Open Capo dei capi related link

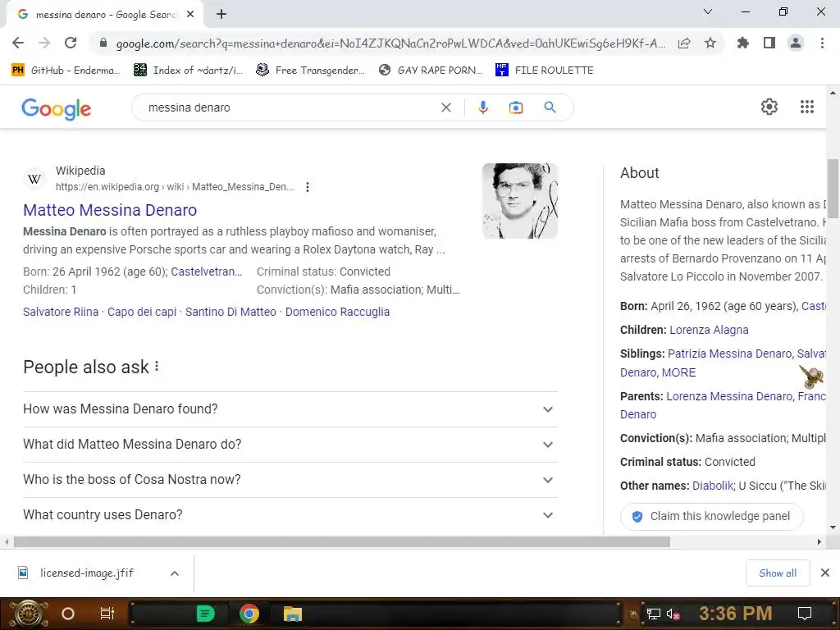[142, 312]
